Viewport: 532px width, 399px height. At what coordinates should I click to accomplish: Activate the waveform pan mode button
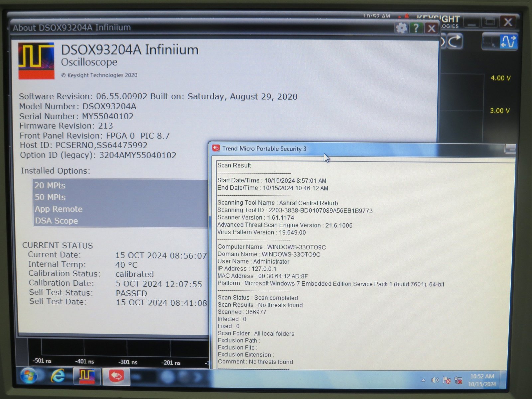pyautogui.click(x=509, y=42)
